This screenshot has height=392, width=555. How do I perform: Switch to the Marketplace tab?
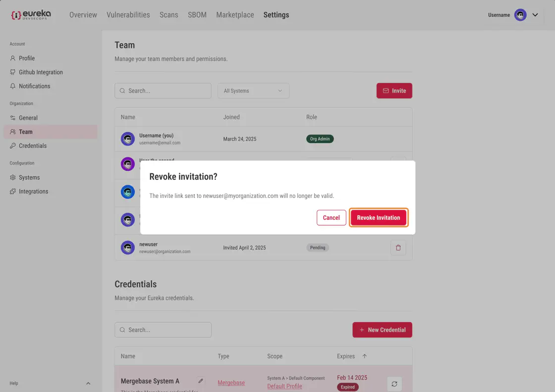(235, 15)
